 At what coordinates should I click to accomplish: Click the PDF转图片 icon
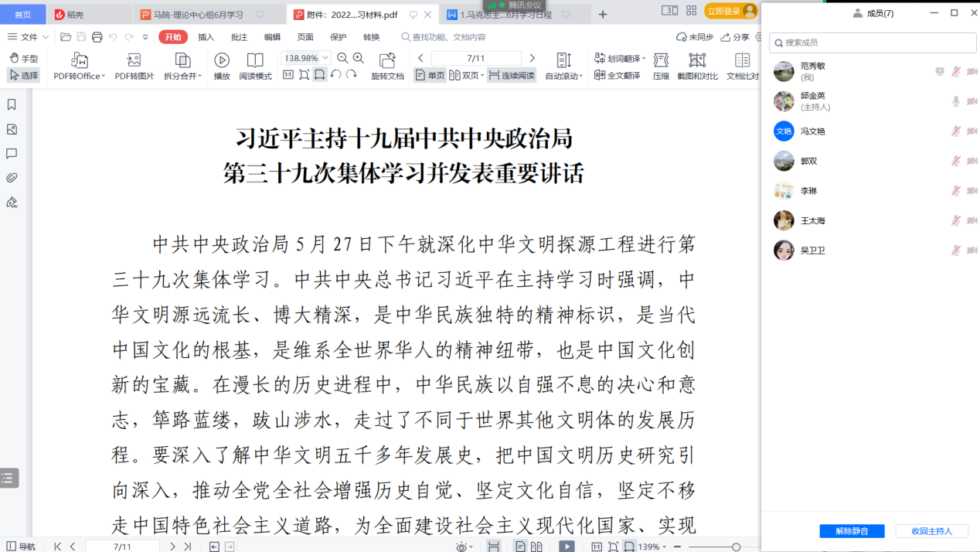pos(134,61)
